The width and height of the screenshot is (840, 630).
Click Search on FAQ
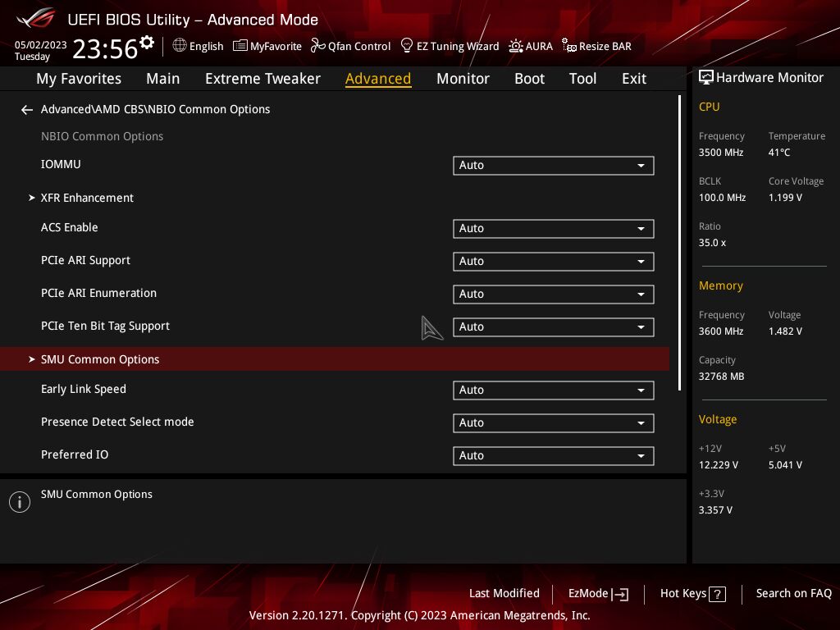click(x=793, y=594)
